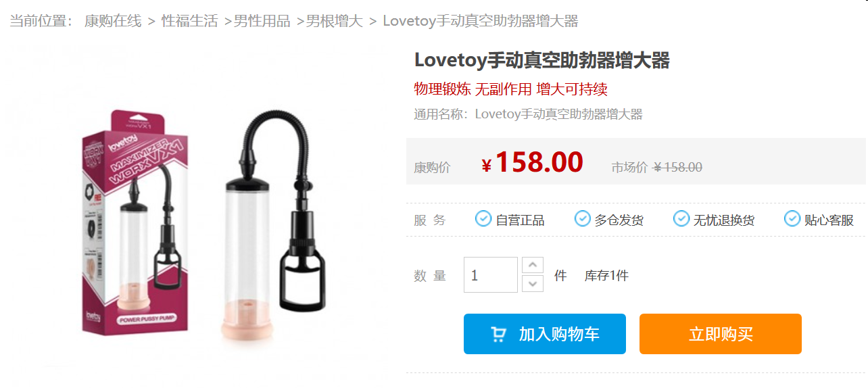
Task: Go to the 性福生活 category breadcrumb
Action: click(190, 21)
